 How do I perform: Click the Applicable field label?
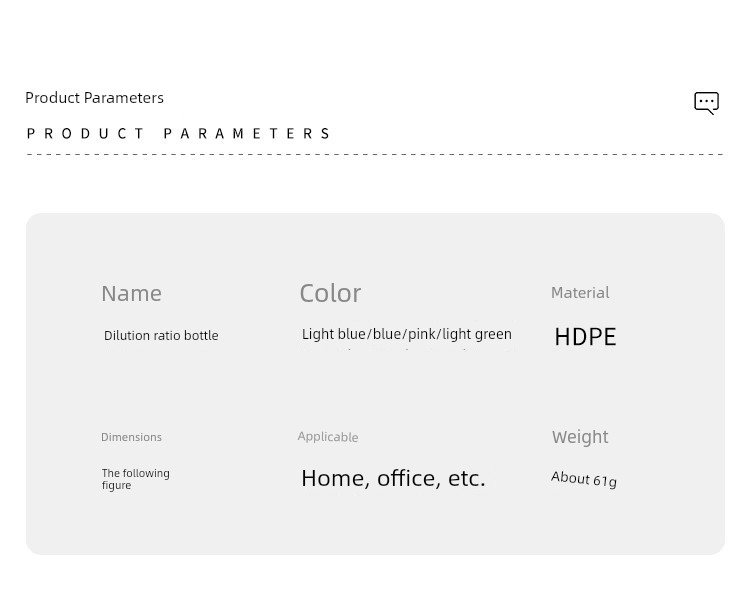pos(327,437)
